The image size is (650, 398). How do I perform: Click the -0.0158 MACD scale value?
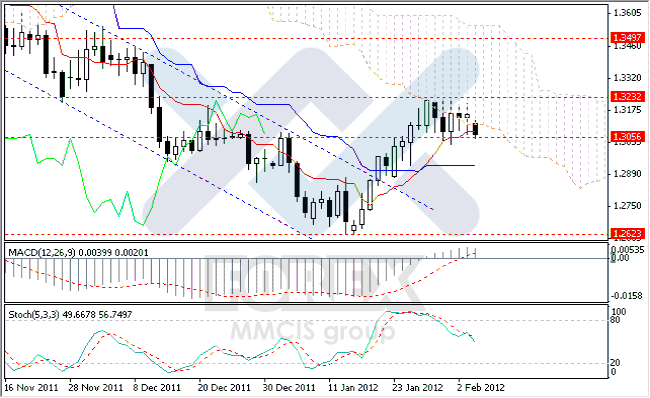click(626, 296)
